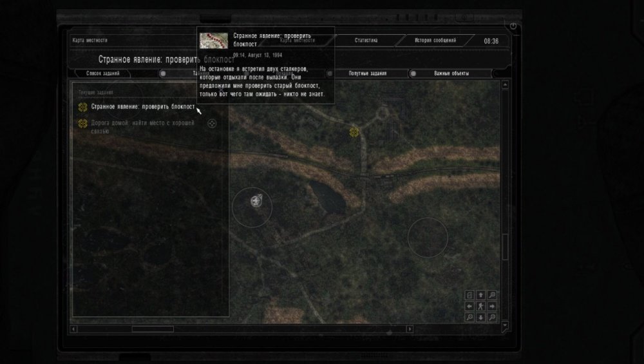The width and height of the screenshot is (644, 364).
Task: Open the 'История сообщений' tab
Action: 435,40
